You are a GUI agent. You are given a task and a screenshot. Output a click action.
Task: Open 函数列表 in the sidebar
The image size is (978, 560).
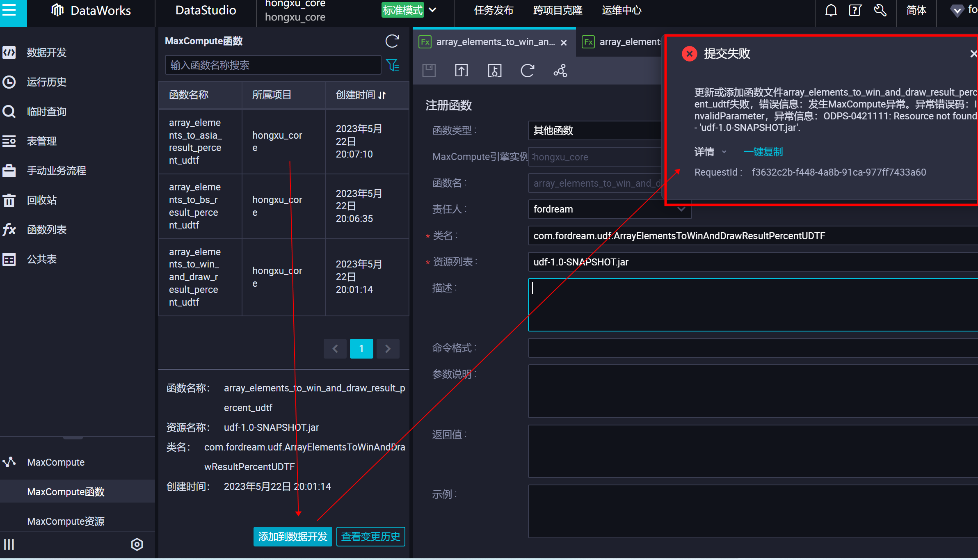click(x=46, y=230)
